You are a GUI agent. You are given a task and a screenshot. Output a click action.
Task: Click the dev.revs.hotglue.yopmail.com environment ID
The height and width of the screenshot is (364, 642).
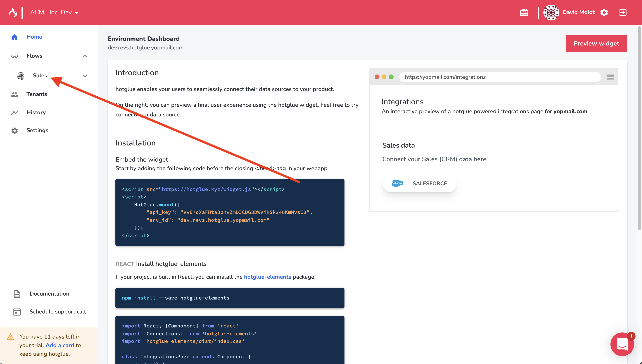click(x=146, y=47)
